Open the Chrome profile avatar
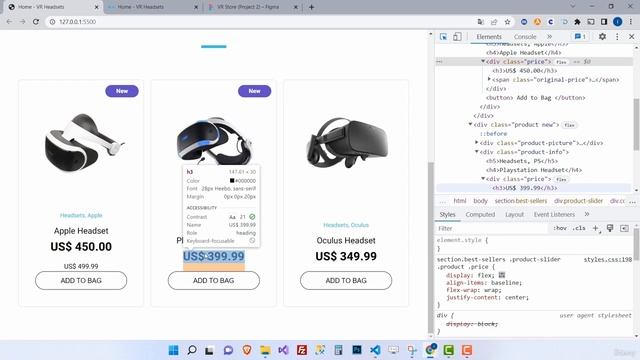Screen dimensions: 640x360 [x=618, y=22]
